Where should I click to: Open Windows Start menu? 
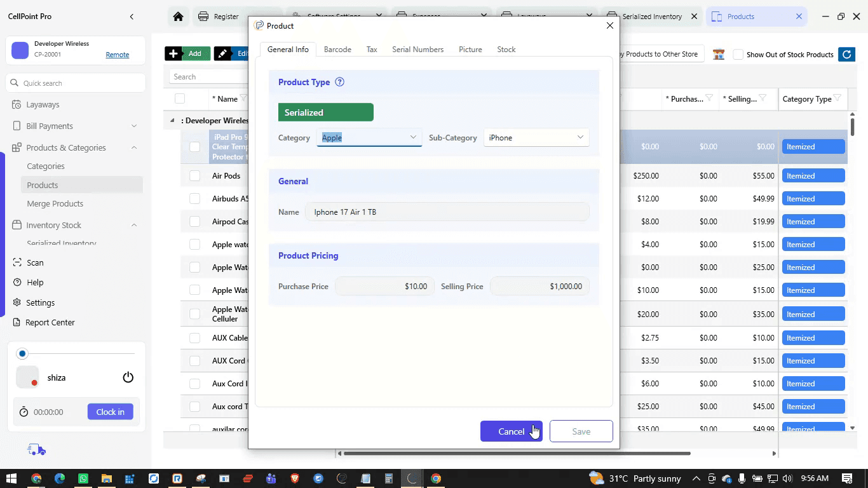11,478
